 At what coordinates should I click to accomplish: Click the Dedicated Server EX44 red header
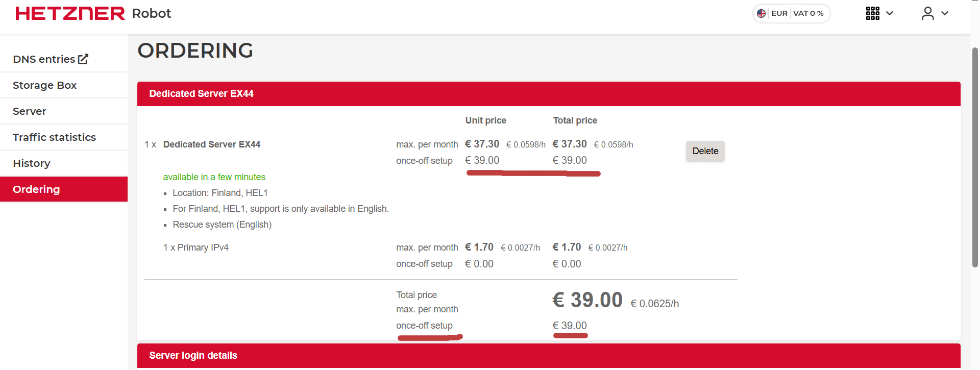(201, 94)
